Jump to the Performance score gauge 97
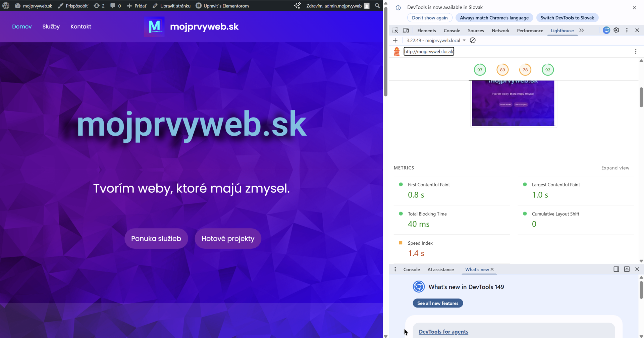 point(480,70)
